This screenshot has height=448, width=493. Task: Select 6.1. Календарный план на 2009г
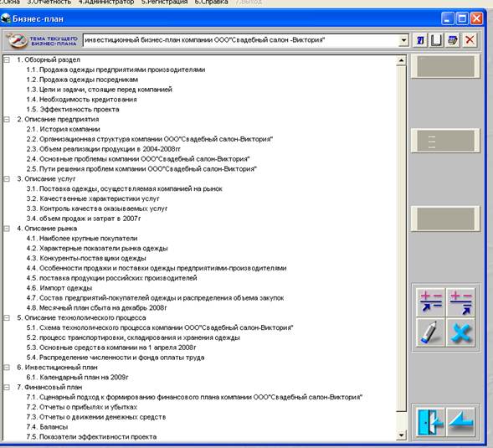pyautogui.click(x=77, y=377)
